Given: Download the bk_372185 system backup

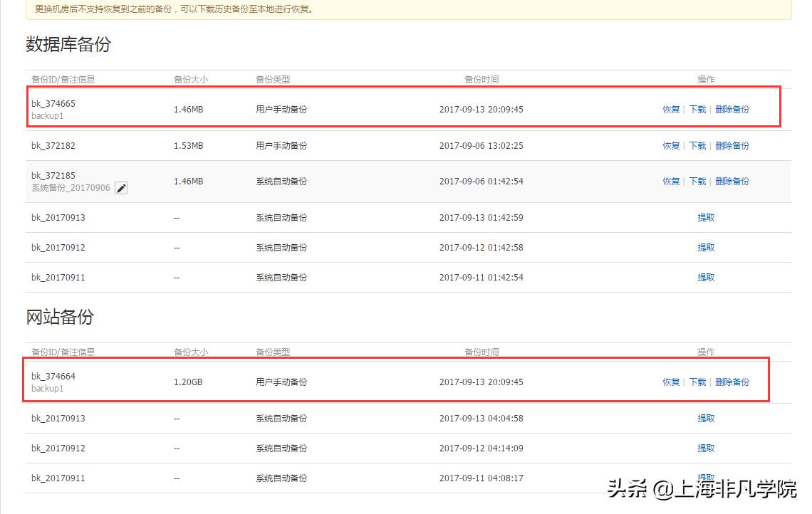Looking at the screenshot, I should pos(697,181).
